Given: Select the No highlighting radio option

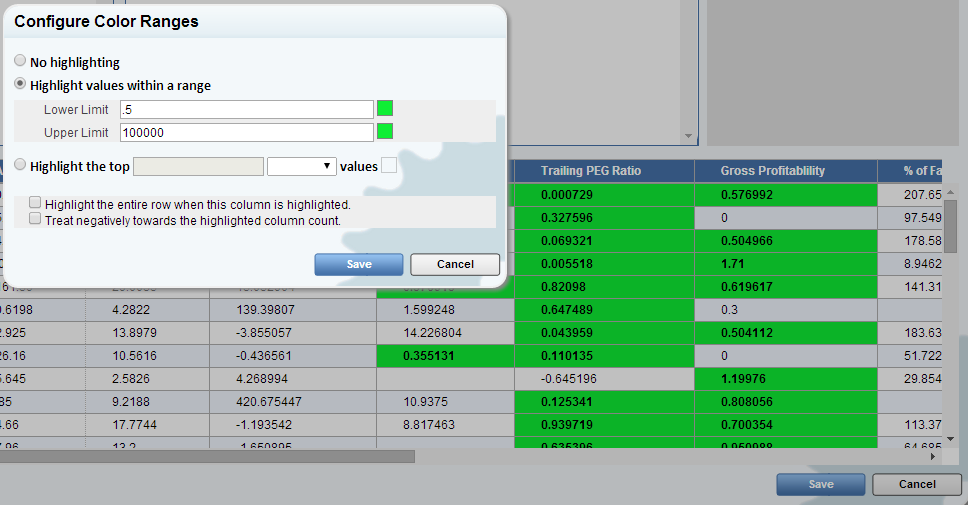Looking at the screenshot, I should click(x=20, y=62).
